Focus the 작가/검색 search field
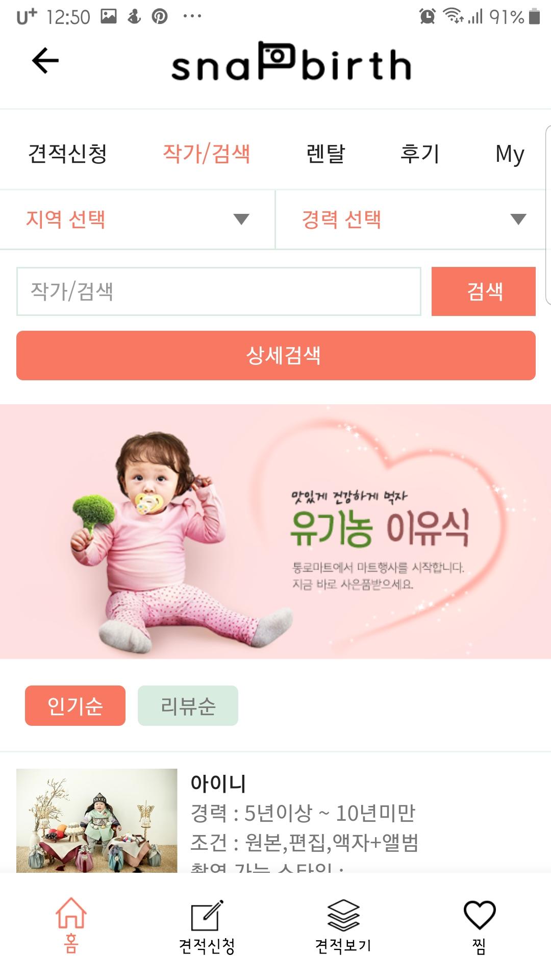 tap(219, 291)
